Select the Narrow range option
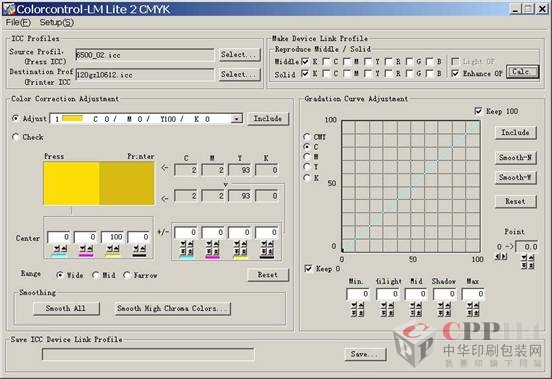The height and width of the screenshot is (379, 552). coord(127,275)
